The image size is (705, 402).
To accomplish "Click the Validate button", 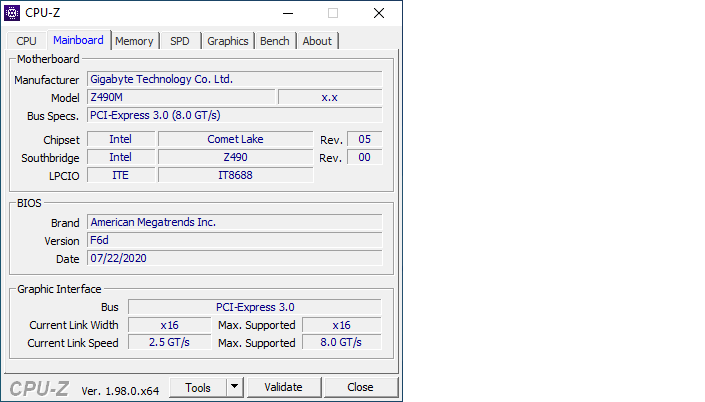I will pyautogui.click(x=283, y=387).
